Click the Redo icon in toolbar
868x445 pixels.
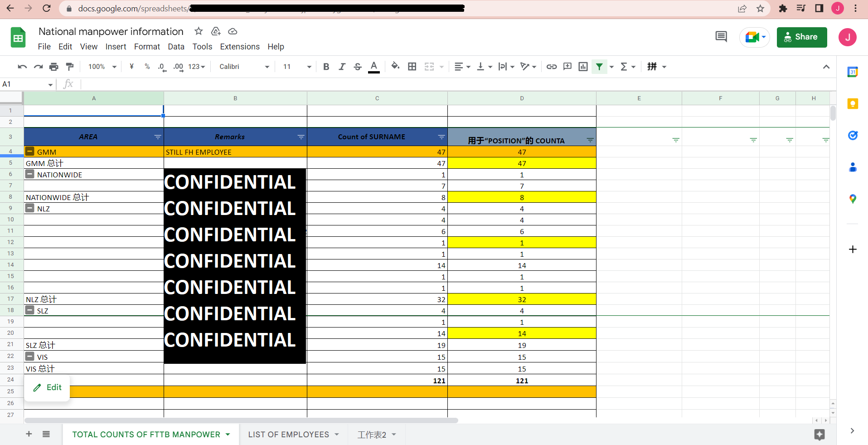click(38, 67)
